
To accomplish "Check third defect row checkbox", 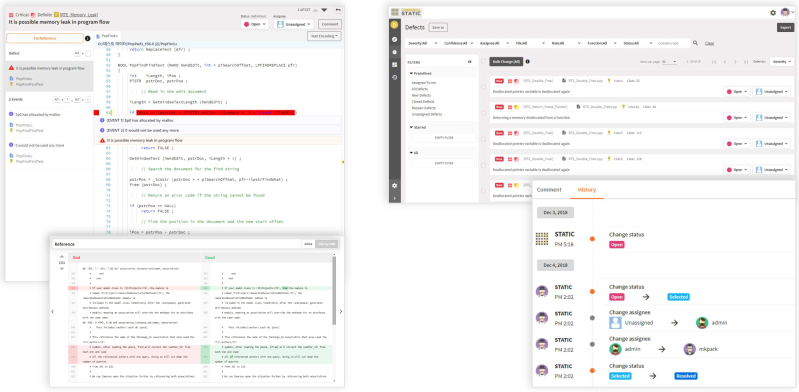I will pos(484,139).
